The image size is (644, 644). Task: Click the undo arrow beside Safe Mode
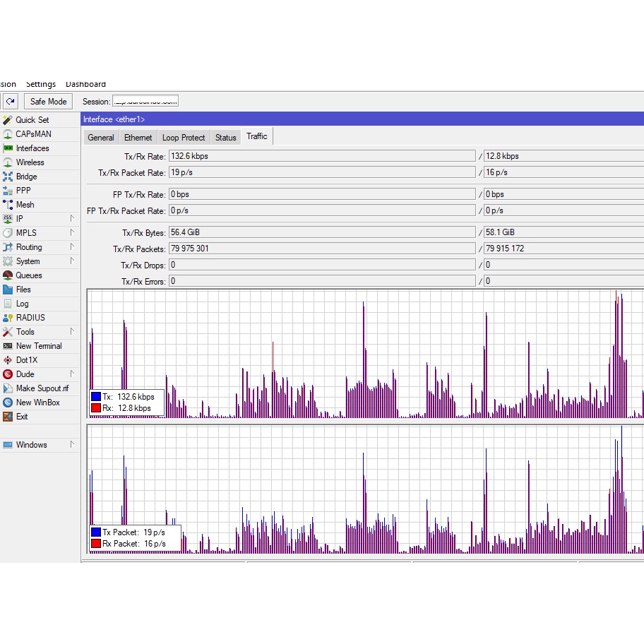tap(11, 100)
